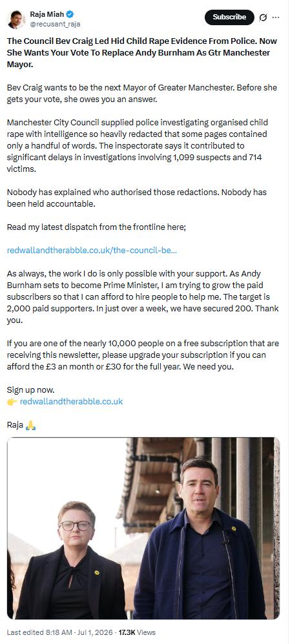The width and height of the screenshot is (299, 644).
Task: Open the Grok slashed-circle icon
Action: tap(263, 17)
